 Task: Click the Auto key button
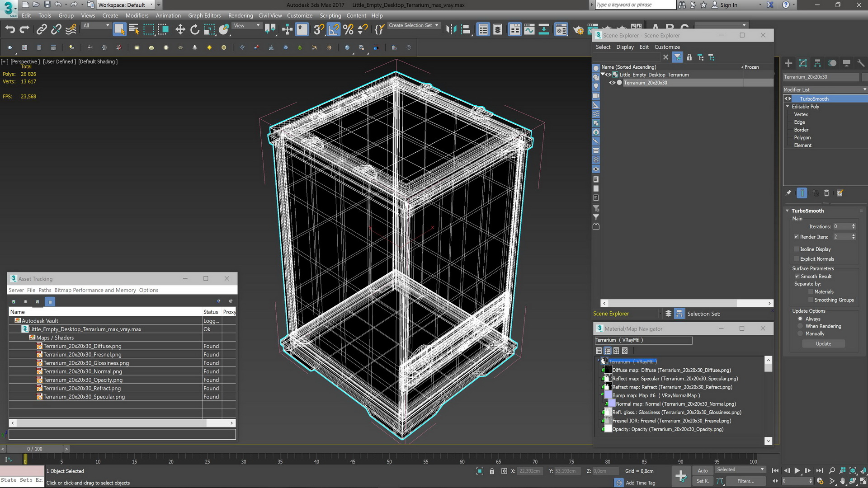coord(703,470)
